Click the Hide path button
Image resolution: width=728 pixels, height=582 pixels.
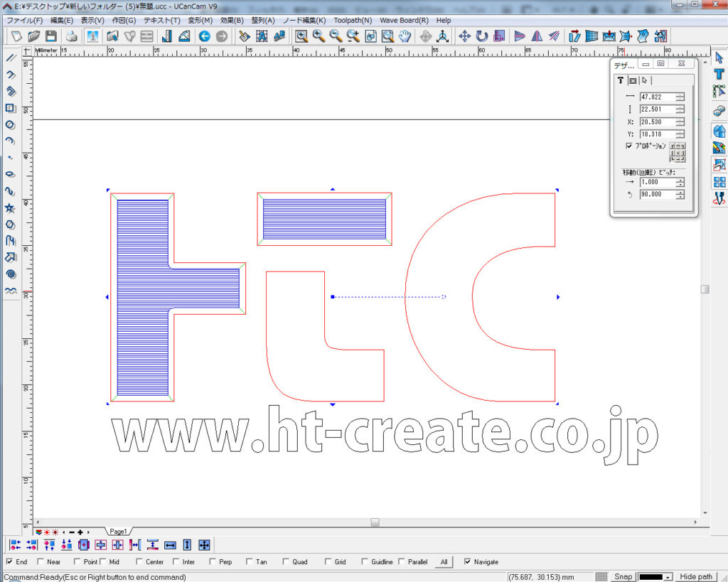(x=696, y=577)
